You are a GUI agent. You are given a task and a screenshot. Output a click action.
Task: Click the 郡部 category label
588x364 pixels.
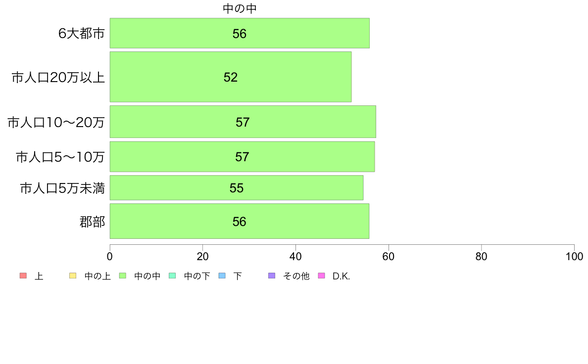coord(92,222)
